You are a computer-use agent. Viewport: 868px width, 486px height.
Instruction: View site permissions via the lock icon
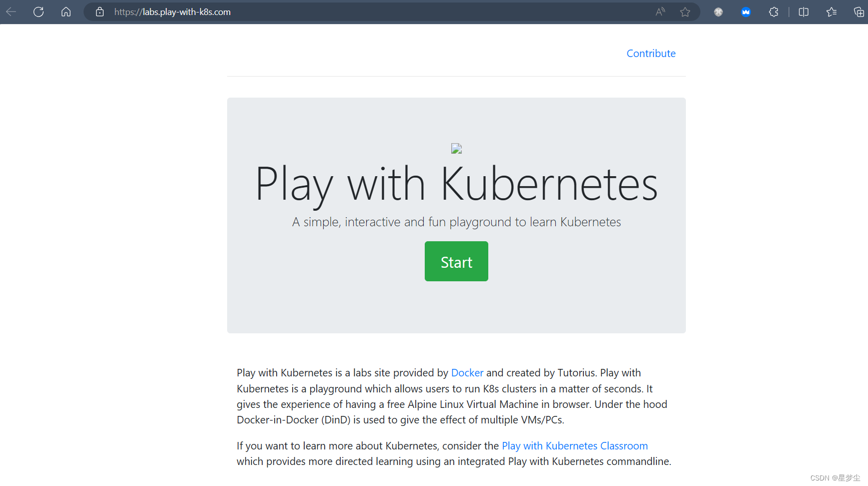[99, 12]
